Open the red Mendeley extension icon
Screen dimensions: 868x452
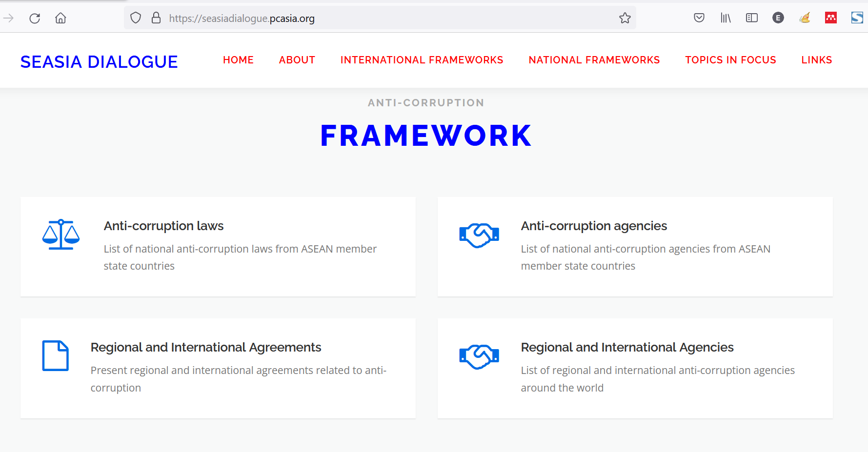tap(831, 18)
